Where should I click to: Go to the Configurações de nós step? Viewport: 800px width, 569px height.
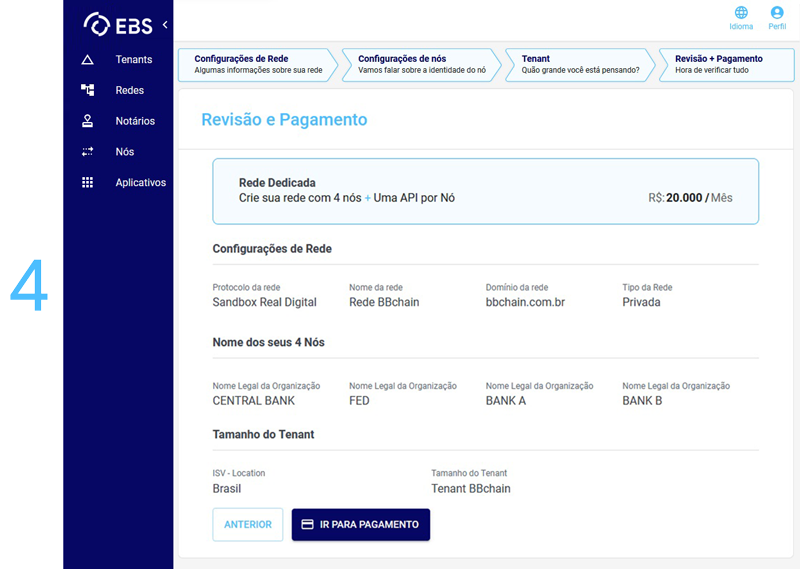(x=418, y=65)
